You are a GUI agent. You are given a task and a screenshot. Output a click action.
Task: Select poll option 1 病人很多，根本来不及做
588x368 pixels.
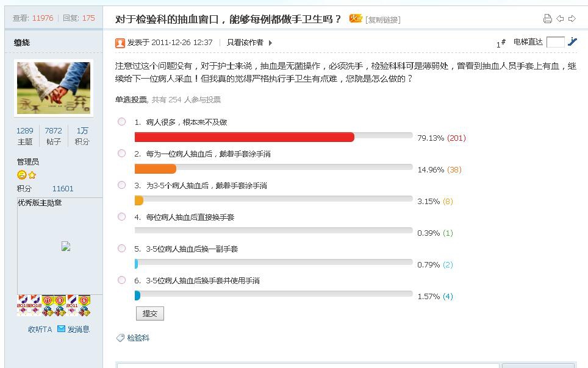[x=121, y=122]
